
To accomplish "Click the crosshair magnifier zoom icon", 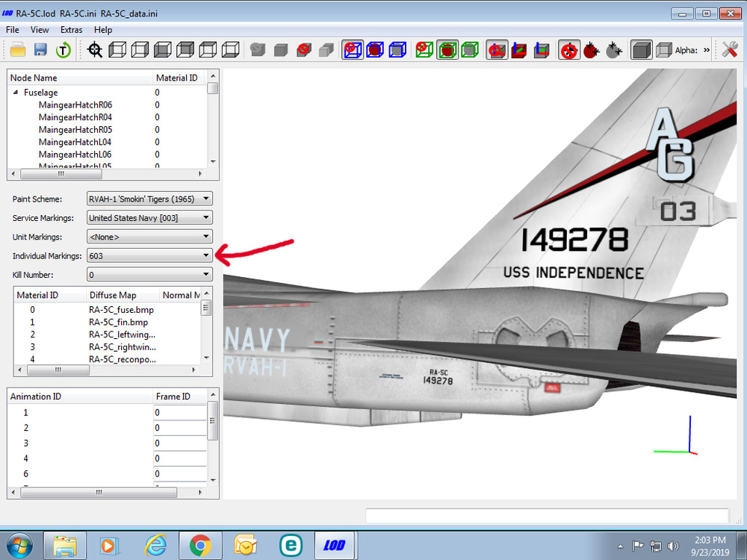I will [x=95, y=49].
